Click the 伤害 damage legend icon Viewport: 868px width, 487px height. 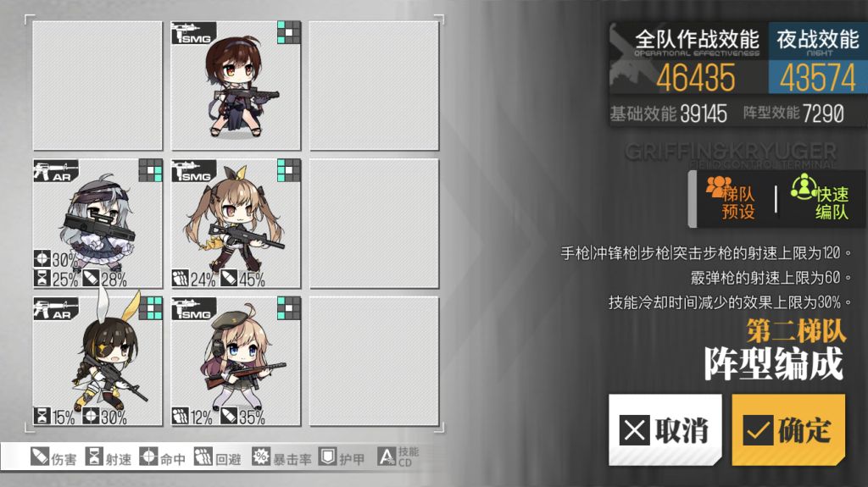pyautogui.click(x=40, y=457)
